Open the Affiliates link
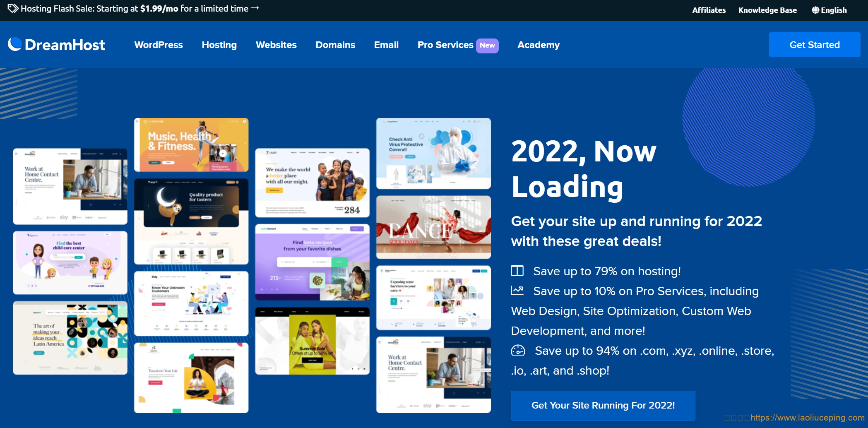 (x=709, y=10)
